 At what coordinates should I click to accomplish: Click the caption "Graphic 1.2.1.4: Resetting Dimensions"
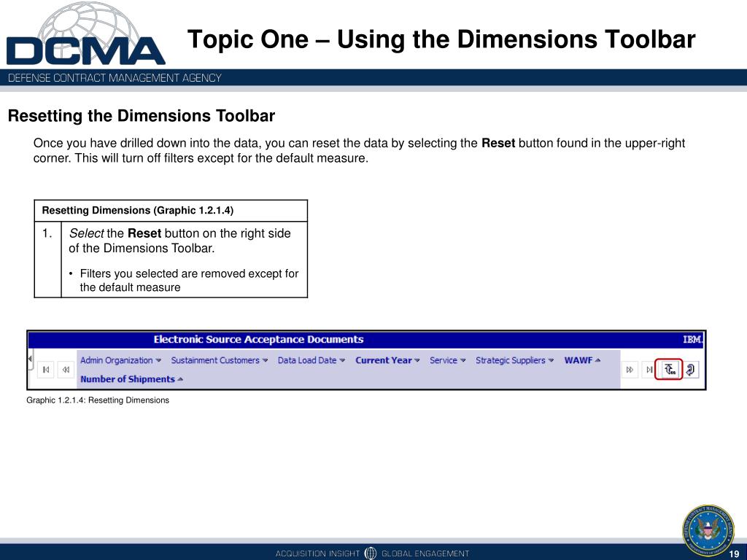[x=98, y=400]
